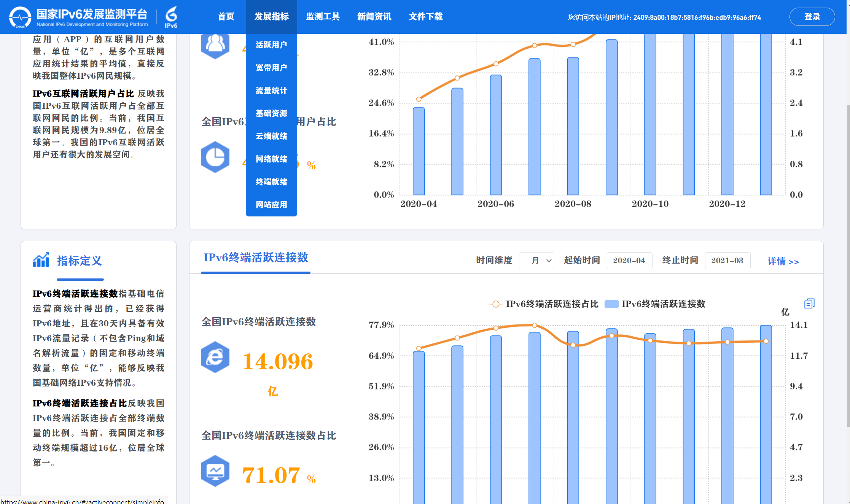Select 流量统计 from the dropdown menu
This screenshot has height=504, width=850.
(271, 91)
